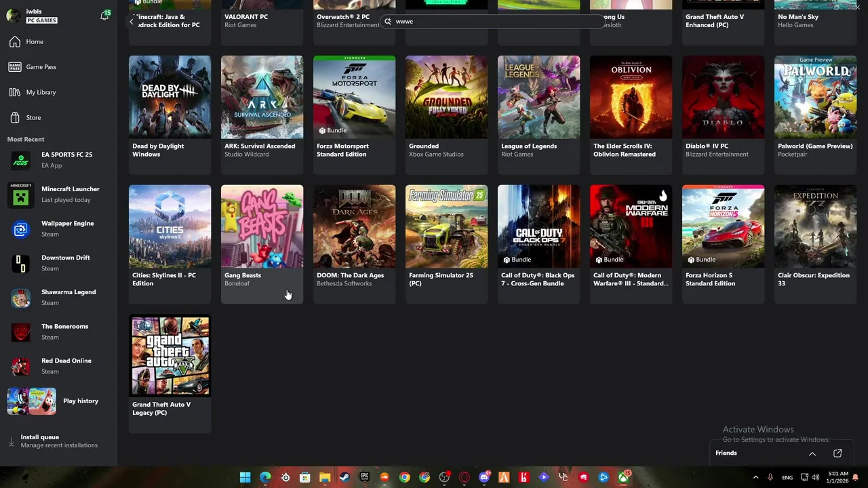Open Farming Simulator 25 (PC) tile
The height and width of the screenshot is (488, 868).
(x=446, y=244)
